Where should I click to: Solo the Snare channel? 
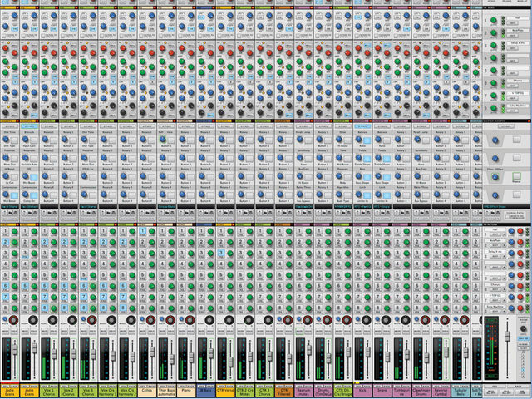click(387, 332)
